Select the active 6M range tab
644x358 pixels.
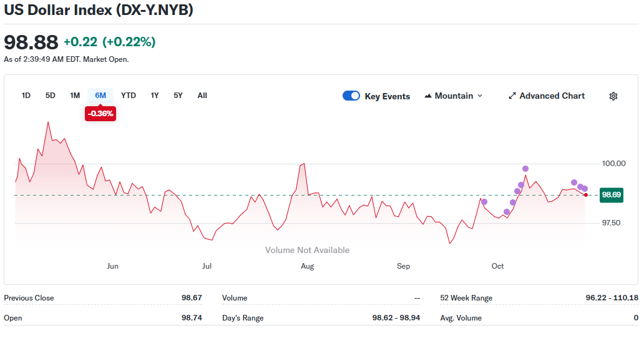pos(100,96)
